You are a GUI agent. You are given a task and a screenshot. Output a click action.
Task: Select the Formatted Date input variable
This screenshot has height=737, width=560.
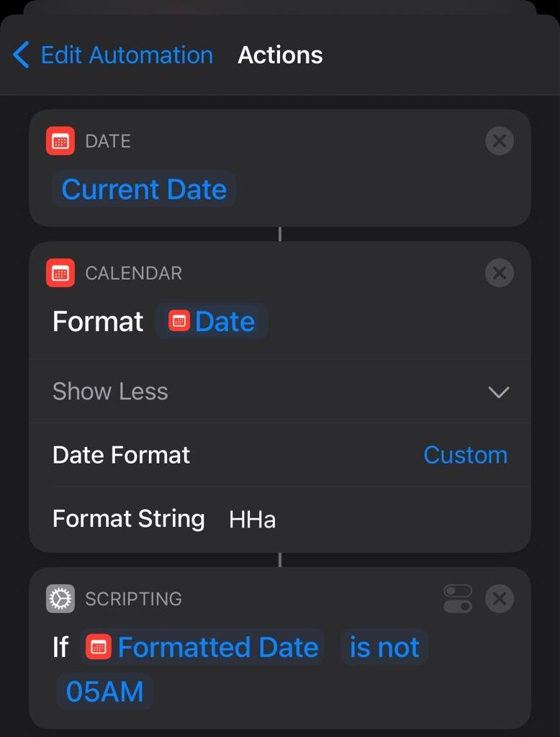pyautogui.click(x=217, y=648)
